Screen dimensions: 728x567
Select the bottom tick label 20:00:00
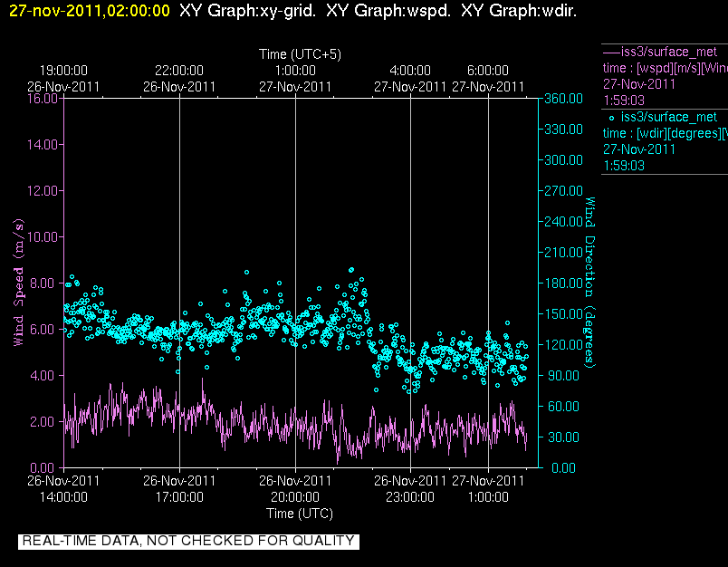[295, 497]
